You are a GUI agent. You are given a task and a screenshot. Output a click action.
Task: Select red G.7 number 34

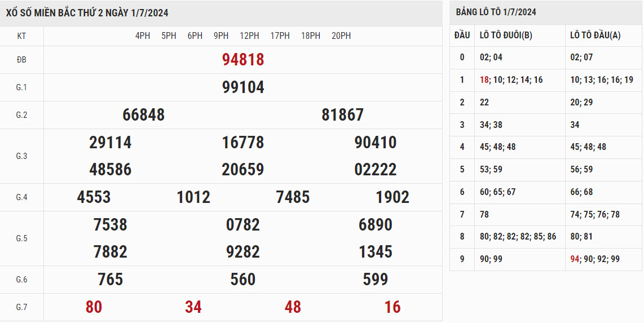193,307
